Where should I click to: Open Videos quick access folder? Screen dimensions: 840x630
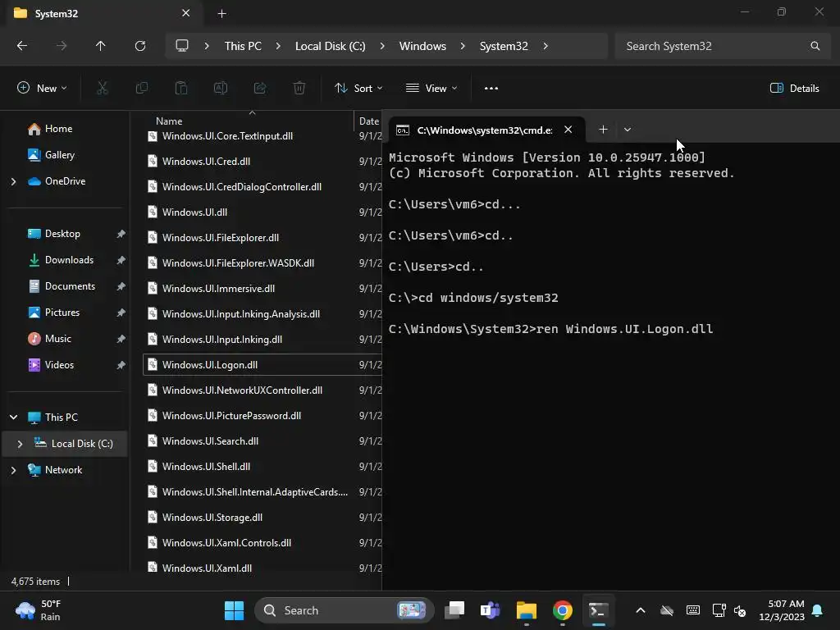(x=59, y=365)
